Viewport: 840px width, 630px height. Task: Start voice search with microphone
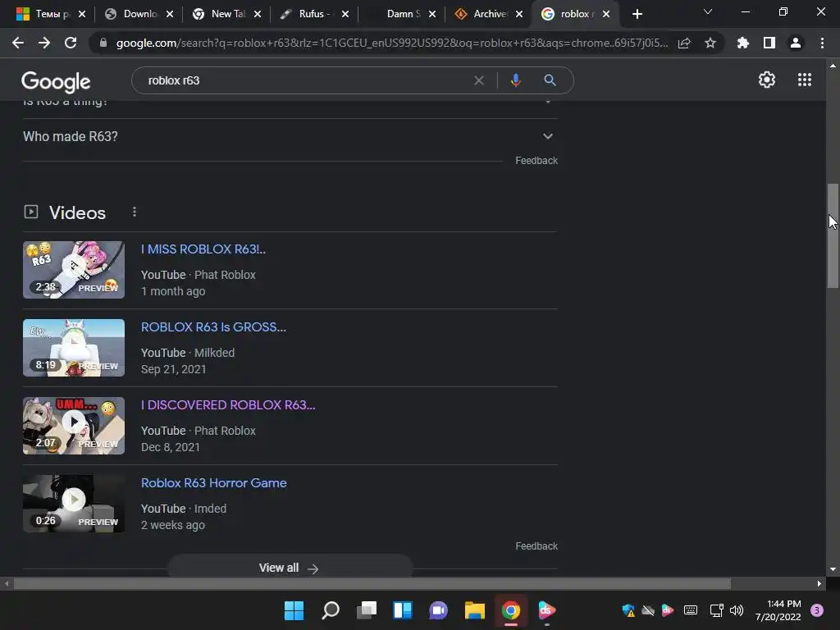515,80
